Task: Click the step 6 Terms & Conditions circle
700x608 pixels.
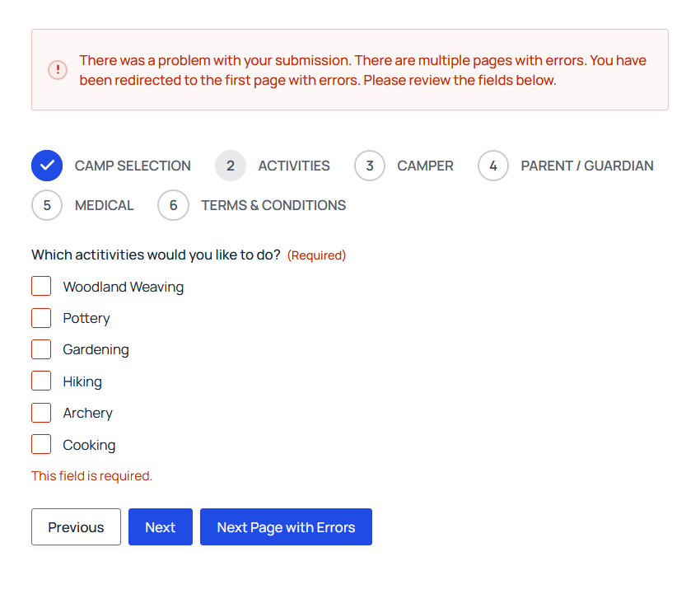Action: [x=173, y=205]
